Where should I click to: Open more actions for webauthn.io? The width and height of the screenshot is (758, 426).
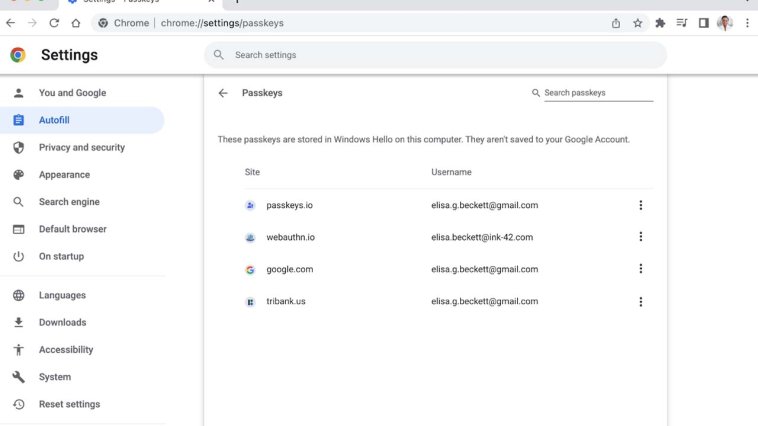[x=641, y=236]
